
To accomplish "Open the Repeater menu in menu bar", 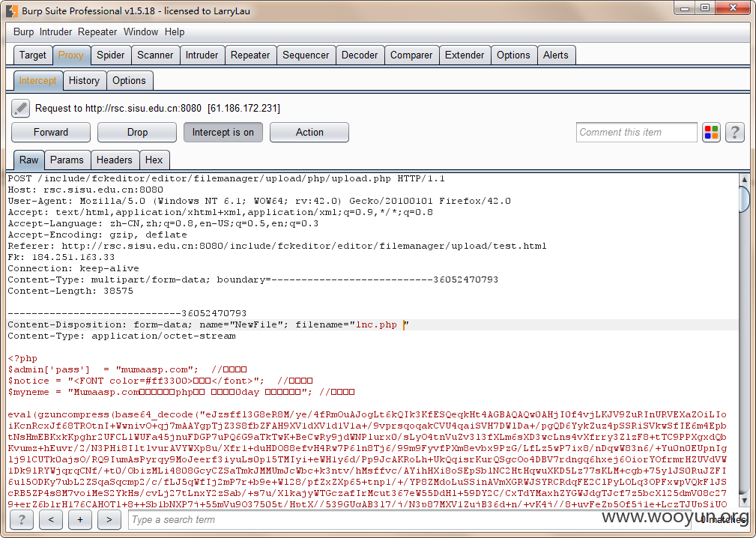I will click(x=97, y=31).
